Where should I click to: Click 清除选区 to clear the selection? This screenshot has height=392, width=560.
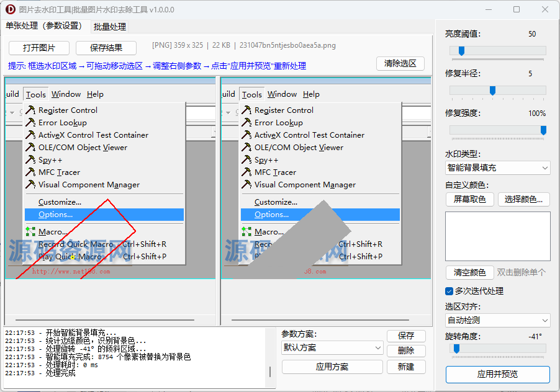point(399,63)
